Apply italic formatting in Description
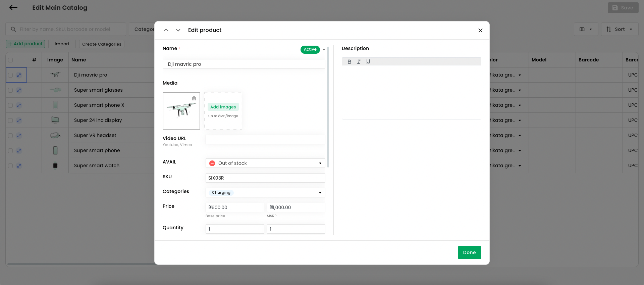644x285 pixels. pos(359,62)
